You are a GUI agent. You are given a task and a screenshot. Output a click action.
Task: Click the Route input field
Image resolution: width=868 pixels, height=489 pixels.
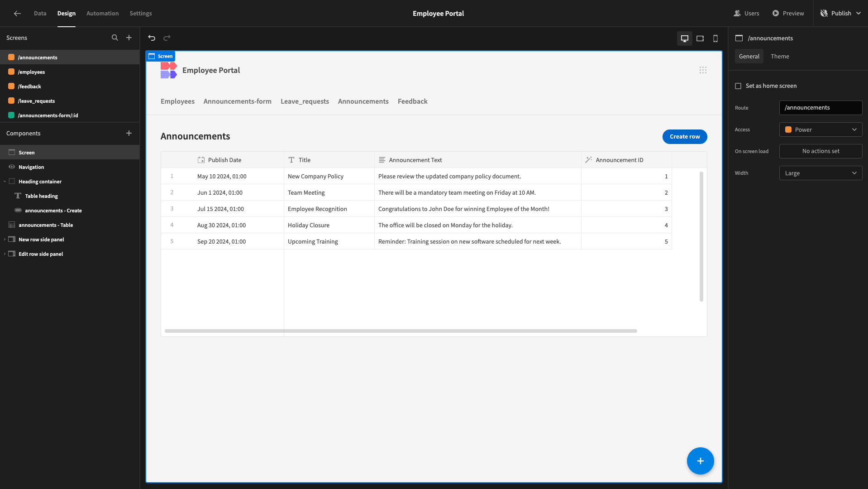click(820, 108)
